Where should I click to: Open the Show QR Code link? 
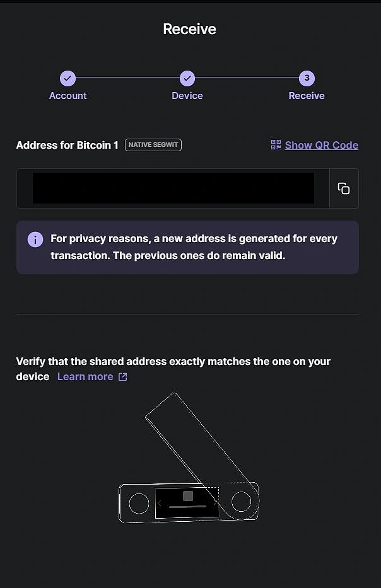click(321, 144)
